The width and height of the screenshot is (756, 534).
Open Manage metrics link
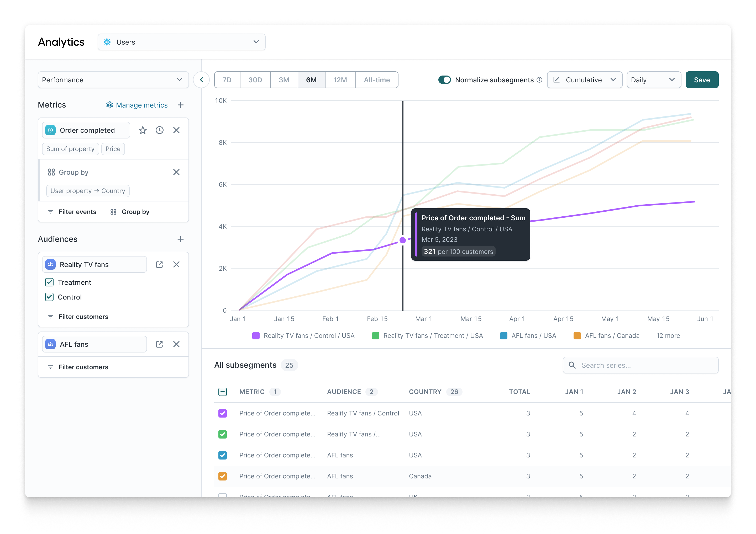[x=137, y=105]
